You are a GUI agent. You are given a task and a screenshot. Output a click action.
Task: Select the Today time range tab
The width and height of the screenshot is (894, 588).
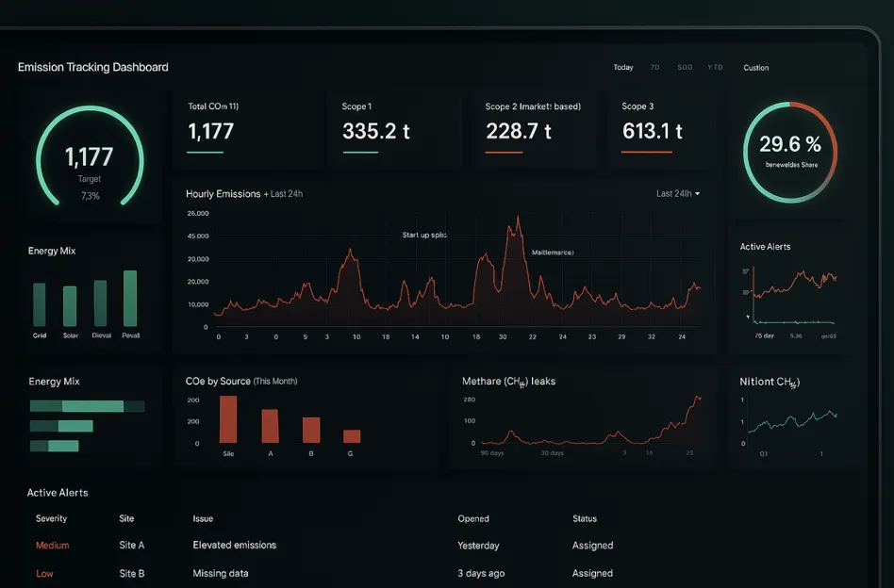tap(623, 68)
